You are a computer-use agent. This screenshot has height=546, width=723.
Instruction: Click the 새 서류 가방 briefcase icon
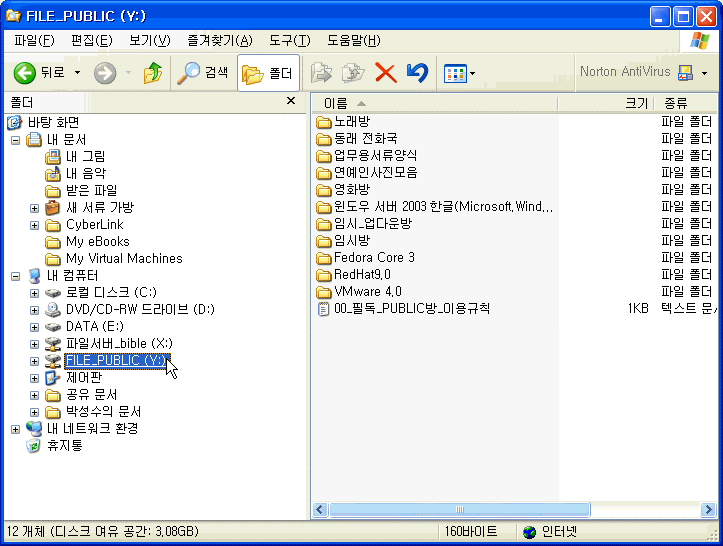(x=53, y=208)
